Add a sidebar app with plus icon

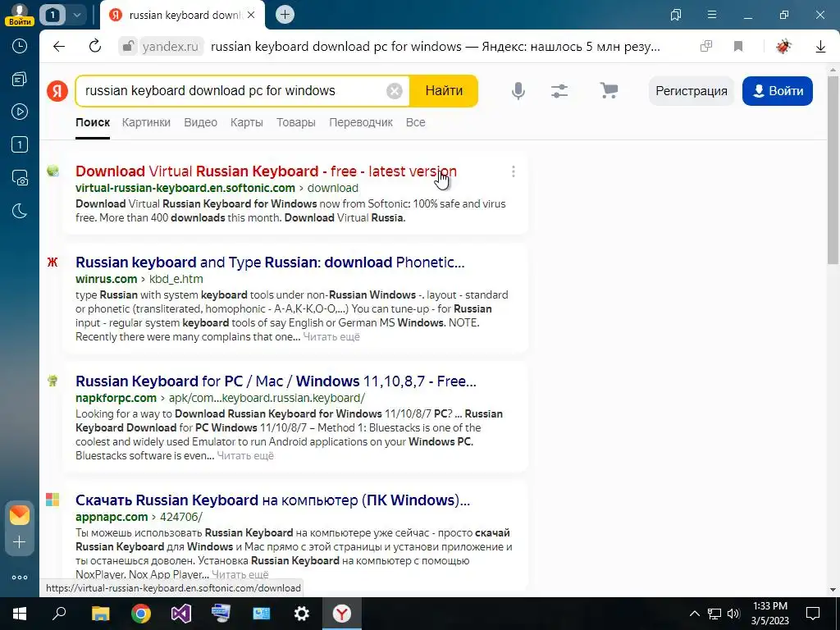(x=20, y=542)
